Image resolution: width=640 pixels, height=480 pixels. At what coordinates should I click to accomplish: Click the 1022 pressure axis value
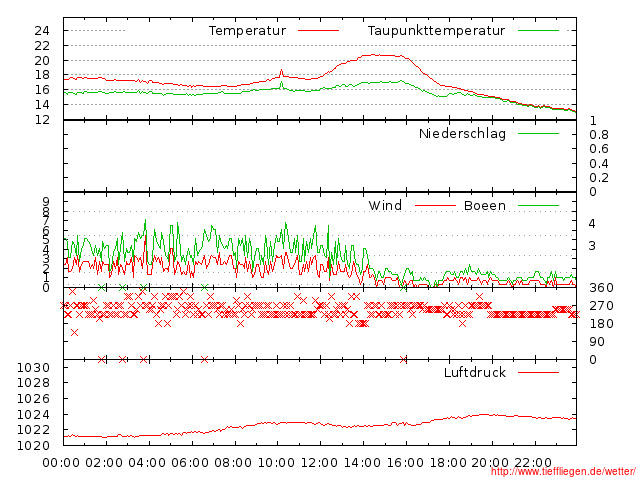click(x=33, y=430)
